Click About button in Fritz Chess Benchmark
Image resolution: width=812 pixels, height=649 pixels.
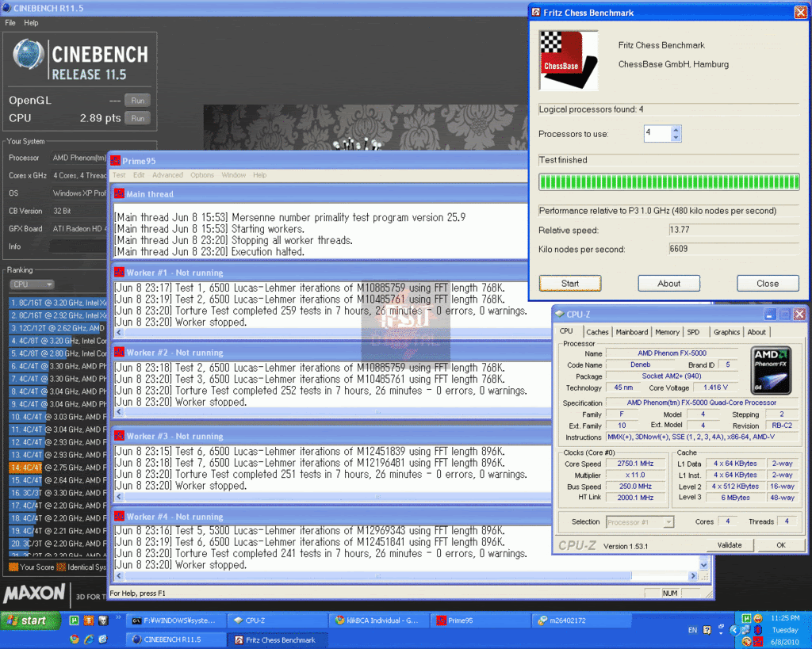pos(669,283)
